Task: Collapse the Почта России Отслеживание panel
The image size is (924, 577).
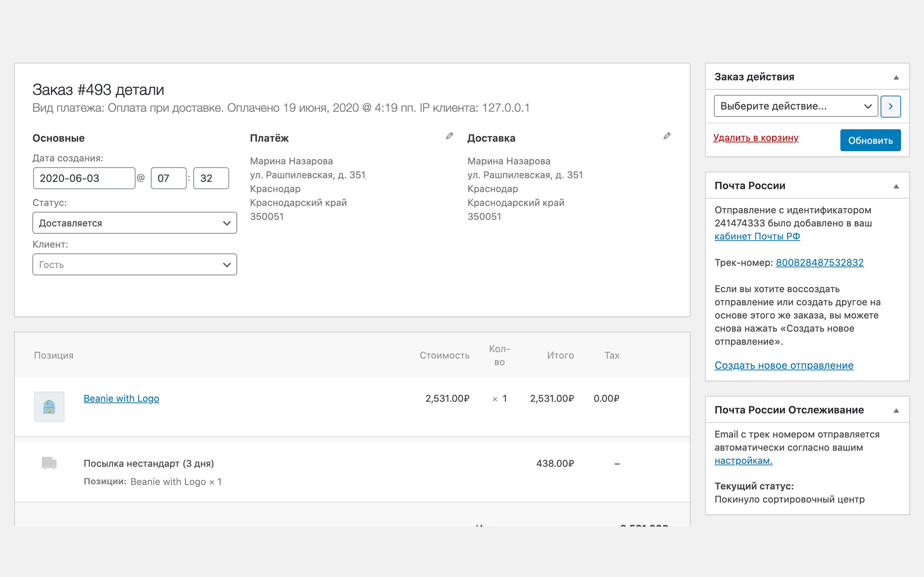Action: point(896,411)
